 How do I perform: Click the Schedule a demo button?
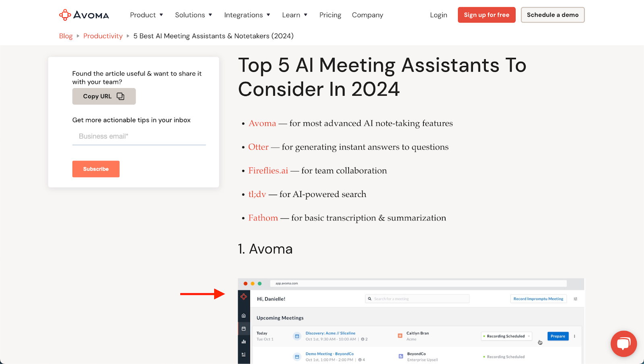553,15
